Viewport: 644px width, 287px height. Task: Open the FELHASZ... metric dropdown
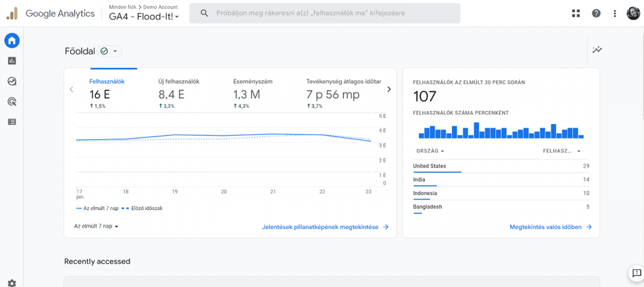pos(562,151)
